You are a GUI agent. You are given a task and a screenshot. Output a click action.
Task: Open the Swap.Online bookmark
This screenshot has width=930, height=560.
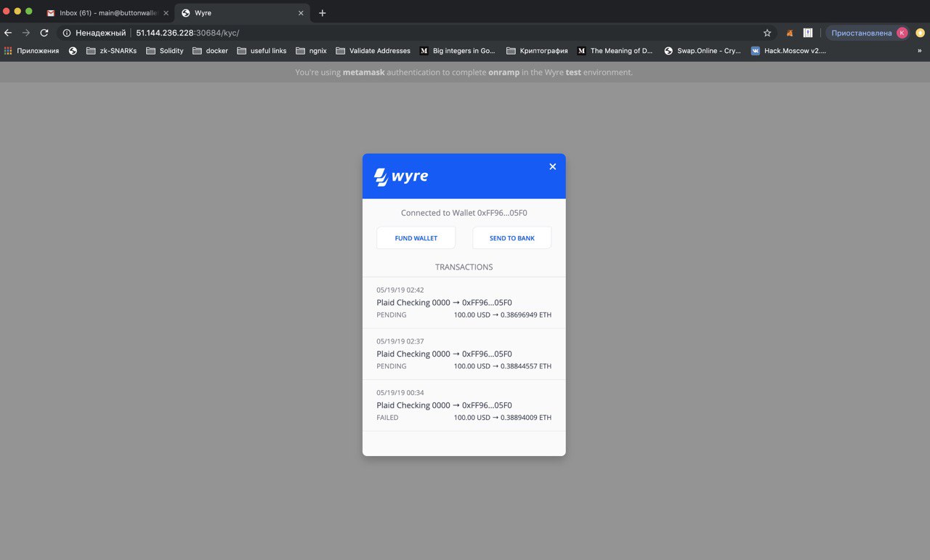click(703, 51)
